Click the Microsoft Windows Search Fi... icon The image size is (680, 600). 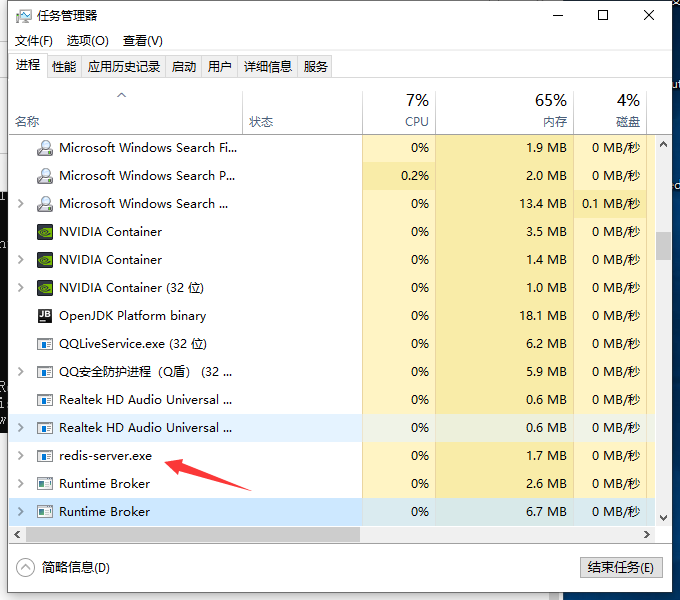click(x=45, y=148)
